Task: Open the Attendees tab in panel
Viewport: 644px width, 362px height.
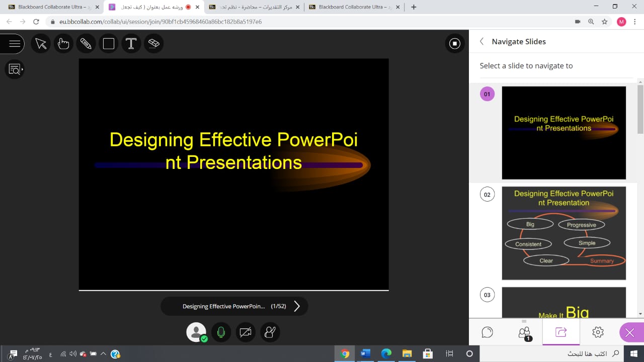Action: pos(524,332)
